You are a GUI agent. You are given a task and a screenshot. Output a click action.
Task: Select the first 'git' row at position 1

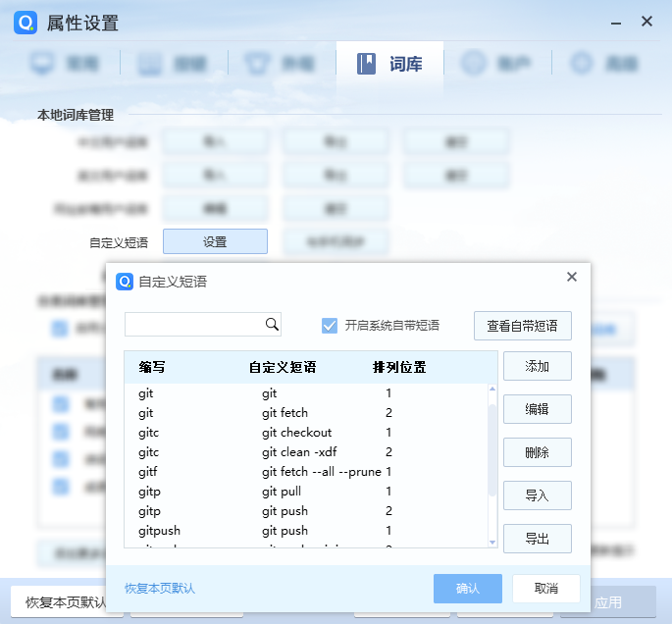point(306,393)
